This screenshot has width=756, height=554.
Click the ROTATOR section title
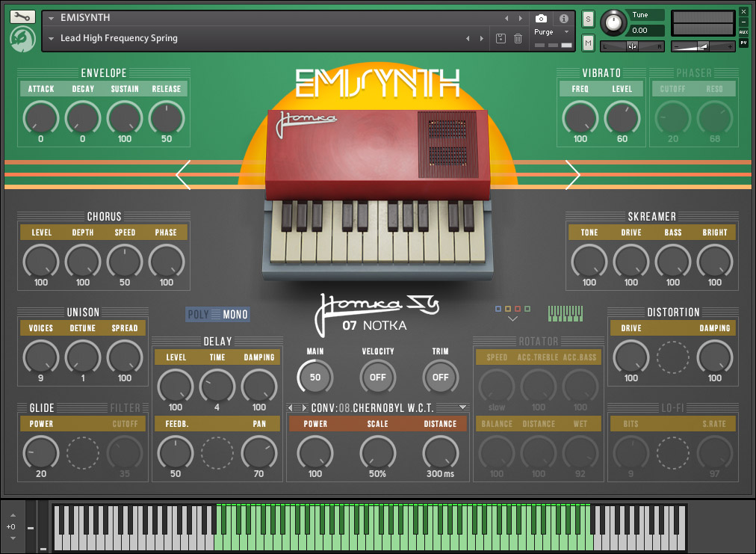click(538, 342)
